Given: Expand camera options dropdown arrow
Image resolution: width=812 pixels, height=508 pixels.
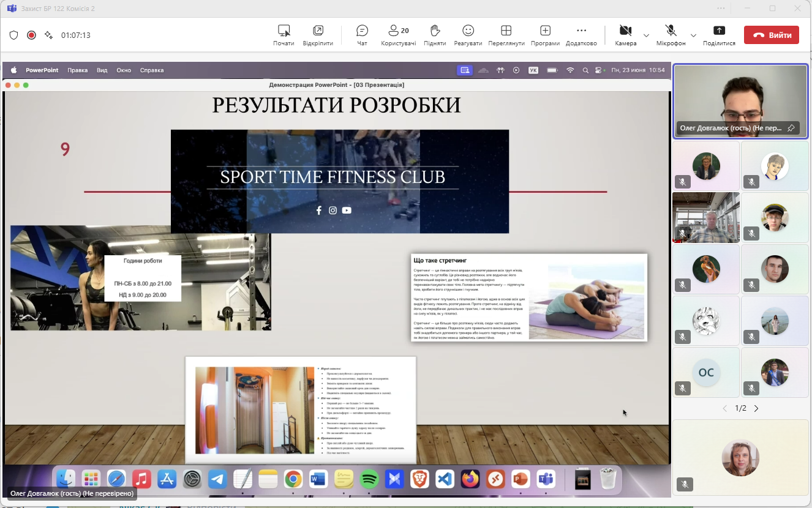Looking at the screenshot, I should [x=646, y=35].
